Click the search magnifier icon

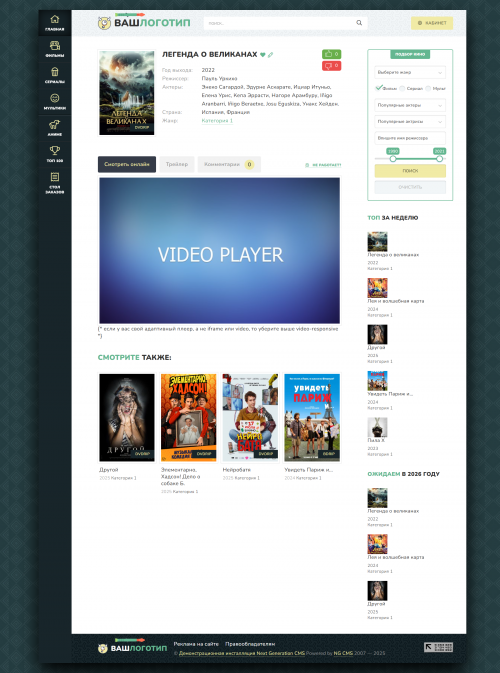pos(359,23)
